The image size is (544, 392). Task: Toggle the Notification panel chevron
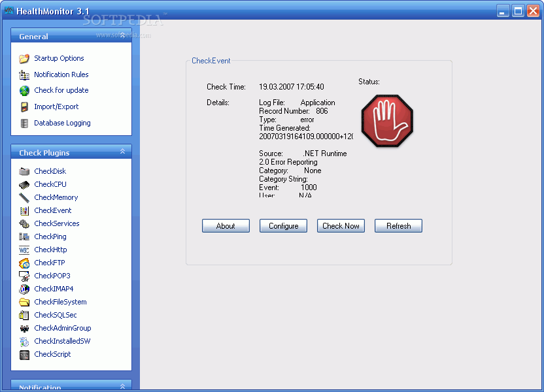122,386
